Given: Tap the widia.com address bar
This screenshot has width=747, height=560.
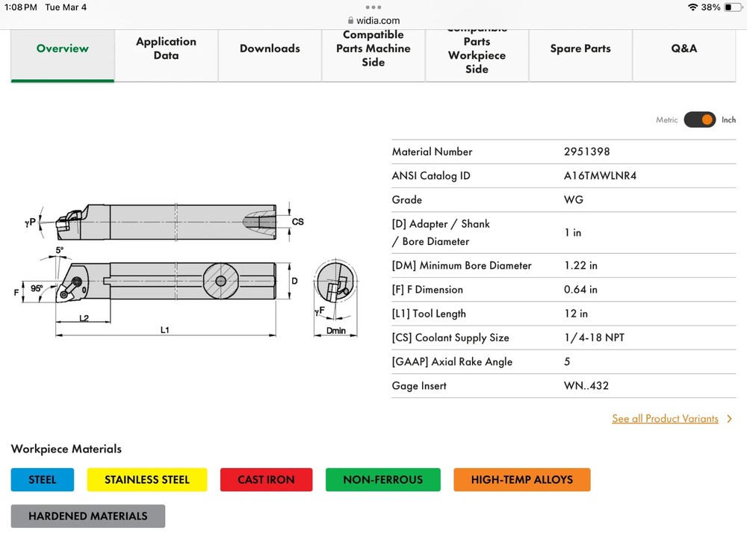Looking at the screenshot, I should (x=373, y=20).
